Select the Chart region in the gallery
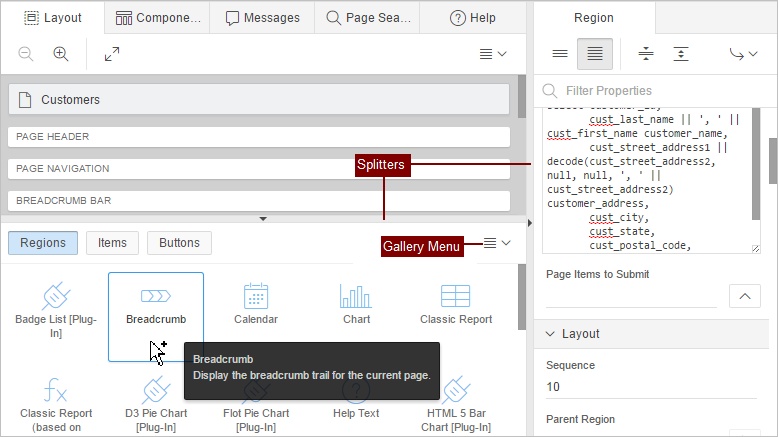 tap(356, 303)
